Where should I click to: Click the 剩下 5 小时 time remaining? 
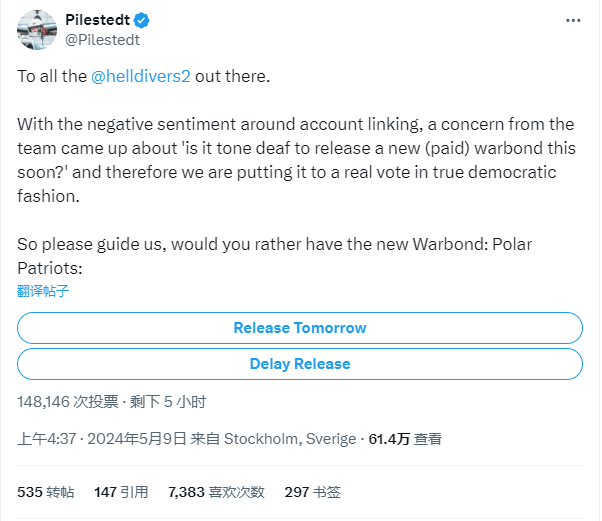(x=168, y=402)
